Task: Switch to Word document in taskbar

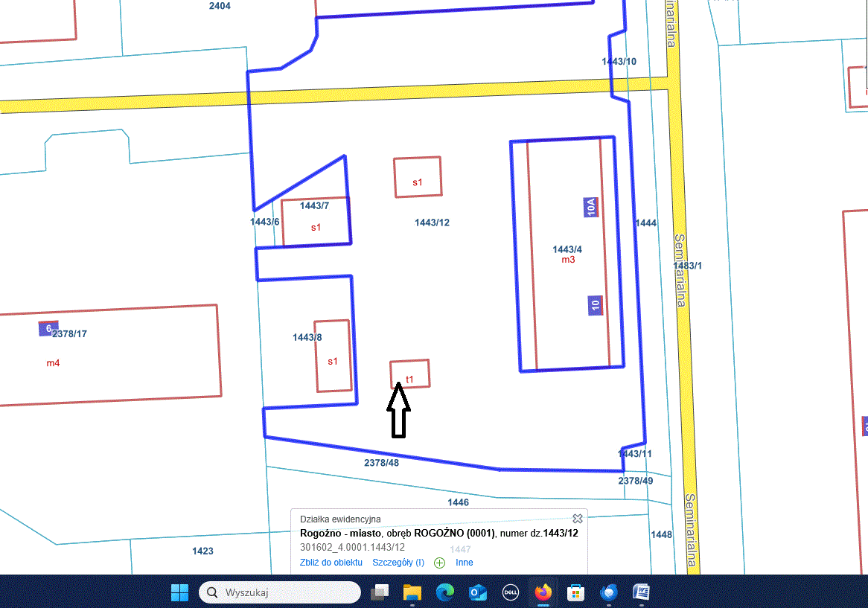Action: [641, 592]
